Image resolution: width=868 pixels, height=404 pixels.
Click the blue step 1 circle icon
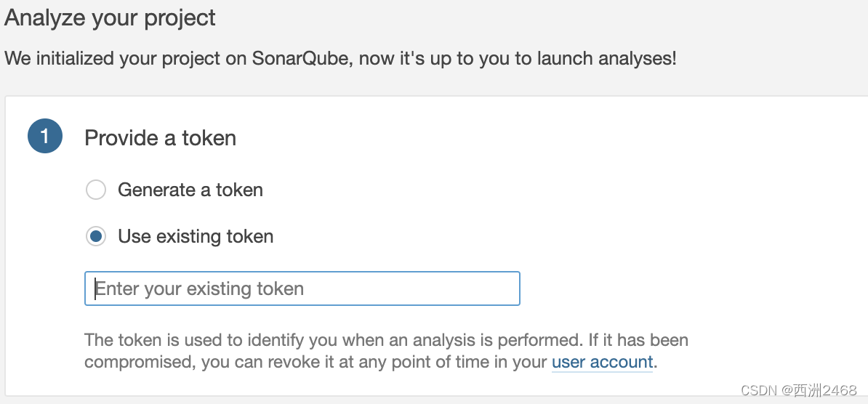45,136
